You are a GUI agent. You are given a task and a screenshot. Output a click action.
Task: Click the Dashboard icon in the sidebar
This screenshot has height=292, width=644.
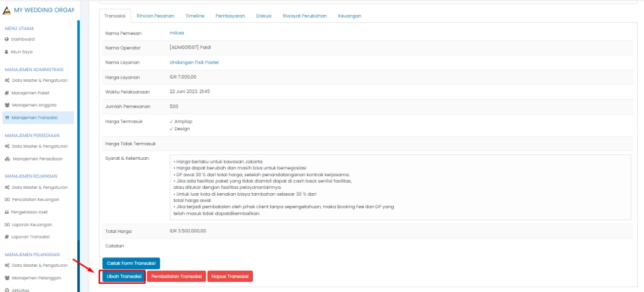[x=7, y=39]
